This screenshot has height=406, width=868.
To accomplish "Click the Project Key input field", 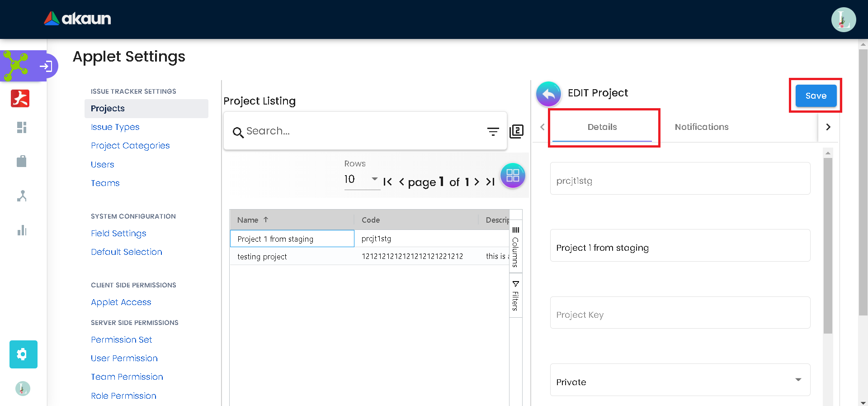I will coord(679,313).
